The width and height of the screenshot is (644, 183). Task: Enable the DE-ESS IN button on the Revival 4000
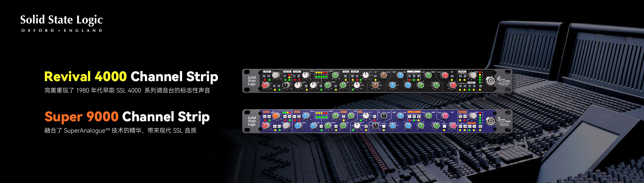285,76
